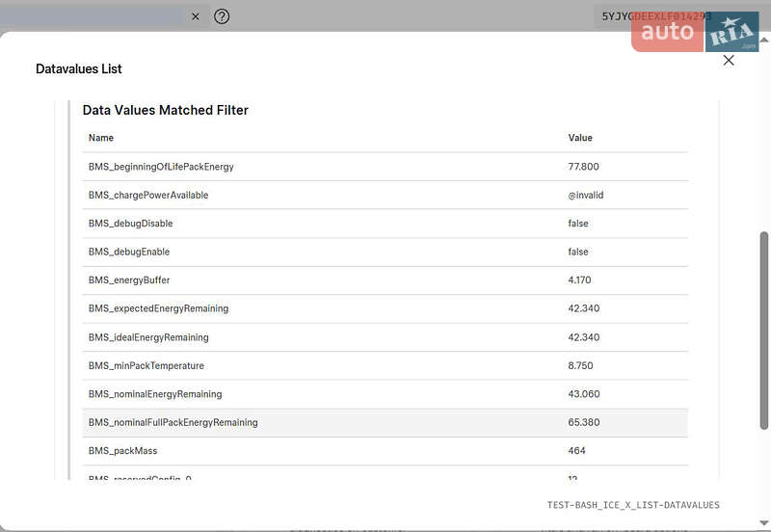771x532 pixels.
Task: Select the BMS_packMass row
Action: pyautogui.click(x=122, y=451)
